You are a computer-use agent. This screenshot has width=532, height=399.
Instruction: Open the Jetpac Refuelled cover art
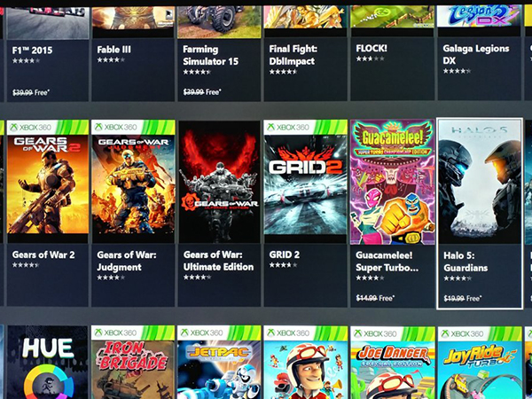coord(219,363)
